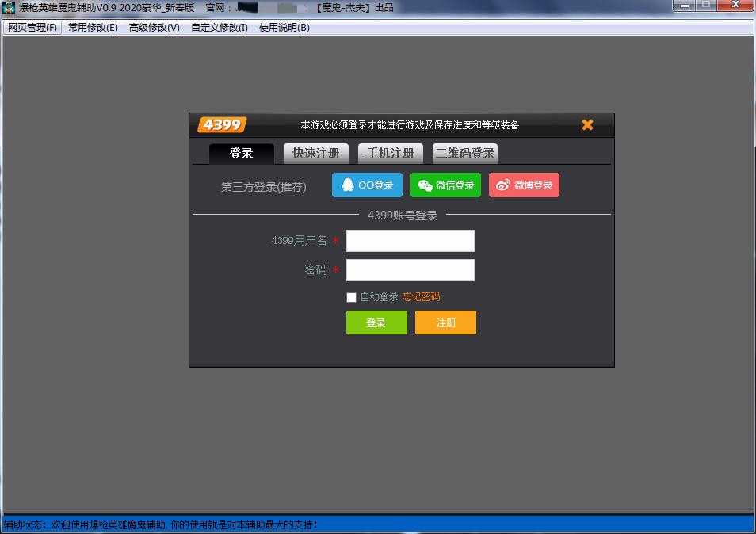
Task: Open the 忘记密码 link
Action: coord(421,297)
